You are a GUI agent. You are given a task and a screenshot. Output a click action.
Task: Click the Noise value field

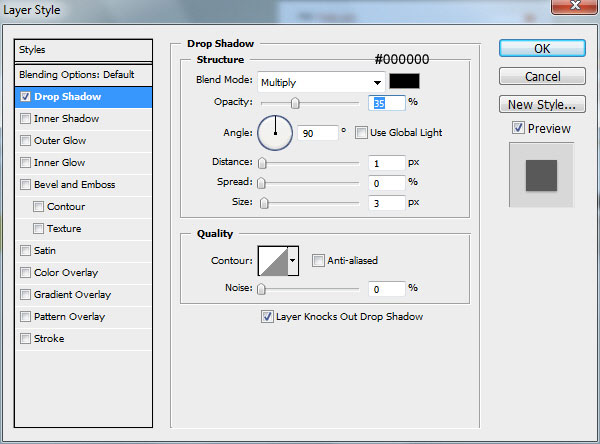[x=386, y=289]
